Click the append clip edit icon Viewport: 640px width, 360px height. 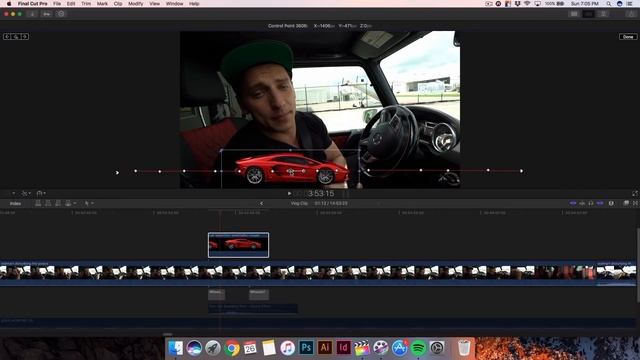coord(58,203)
